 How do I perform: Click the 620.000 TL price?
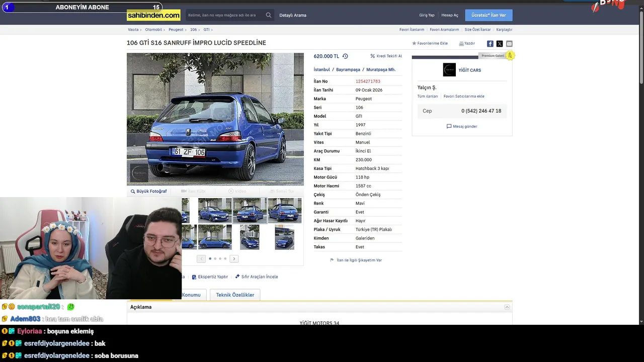pyautogui.click(x=327, y=56)
